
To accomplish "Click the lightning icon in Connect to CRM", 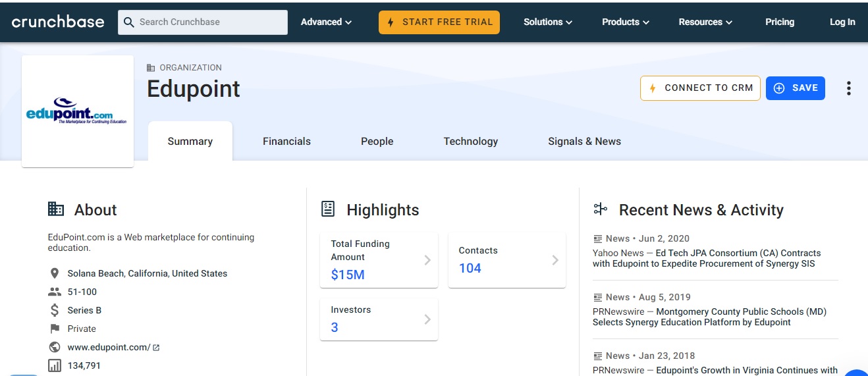I will click(x=653, y=88).
